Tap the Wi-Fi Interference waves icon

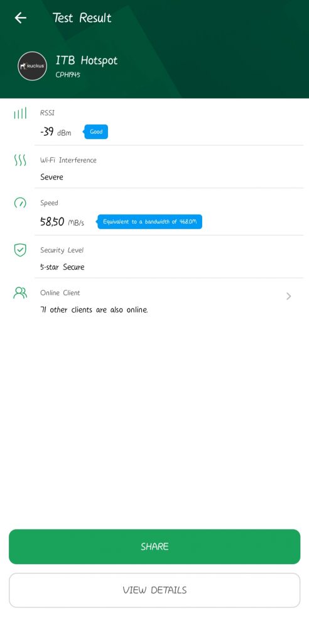(20, 160)
